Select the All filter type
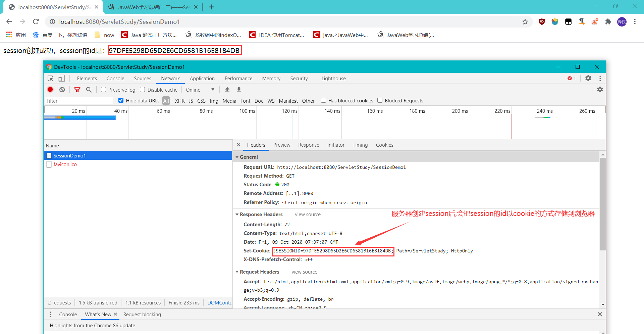 166,101
